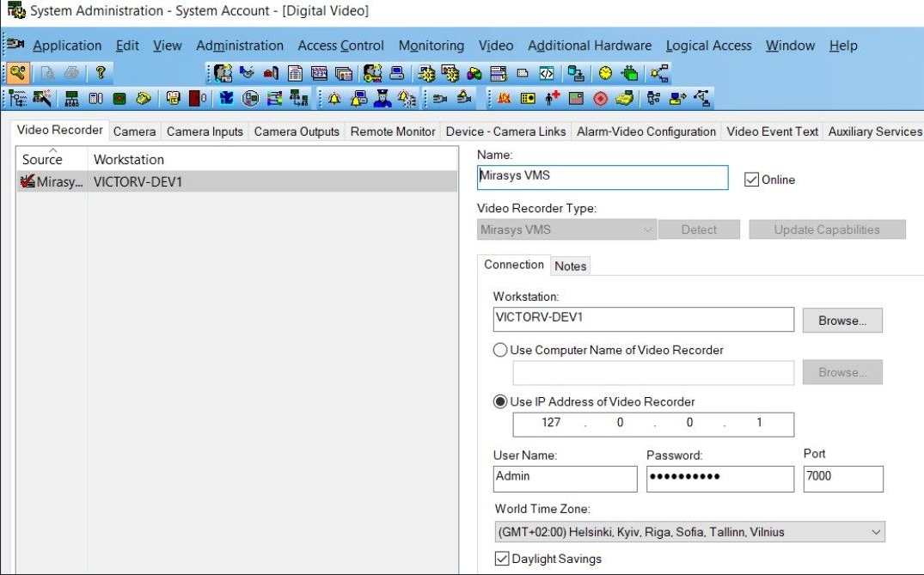Select Use Computer Name of Video Recorder
This screenshot has width=924, height=575.
(500, 350)
